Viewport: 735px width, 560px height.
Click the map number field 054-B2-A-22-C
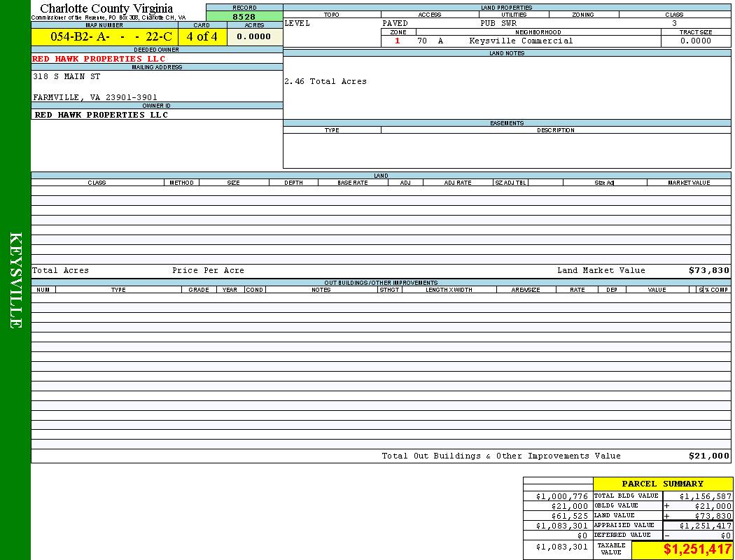click(x=104, y=37)
